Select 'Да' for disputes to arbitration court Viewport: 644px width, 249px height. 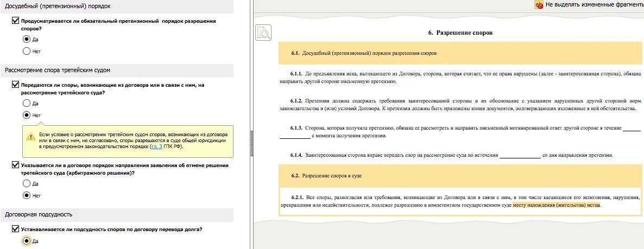tap(27, 104)
